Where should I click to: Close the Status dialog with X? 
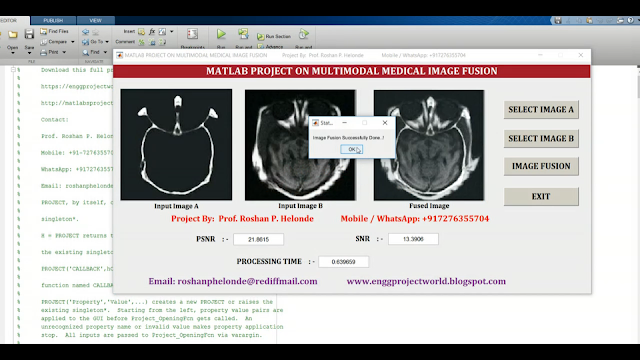tap(384, 122)
